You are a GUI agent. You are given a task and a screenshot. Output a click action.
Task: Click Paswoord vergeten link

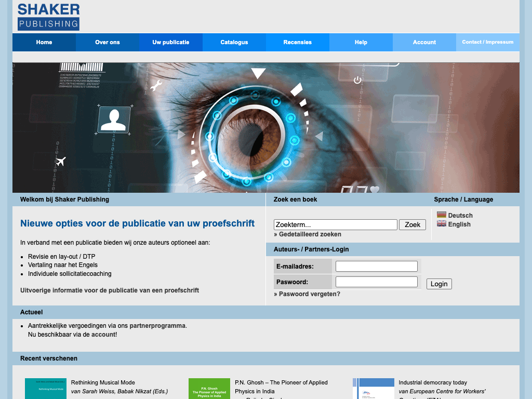coord(309,294)
